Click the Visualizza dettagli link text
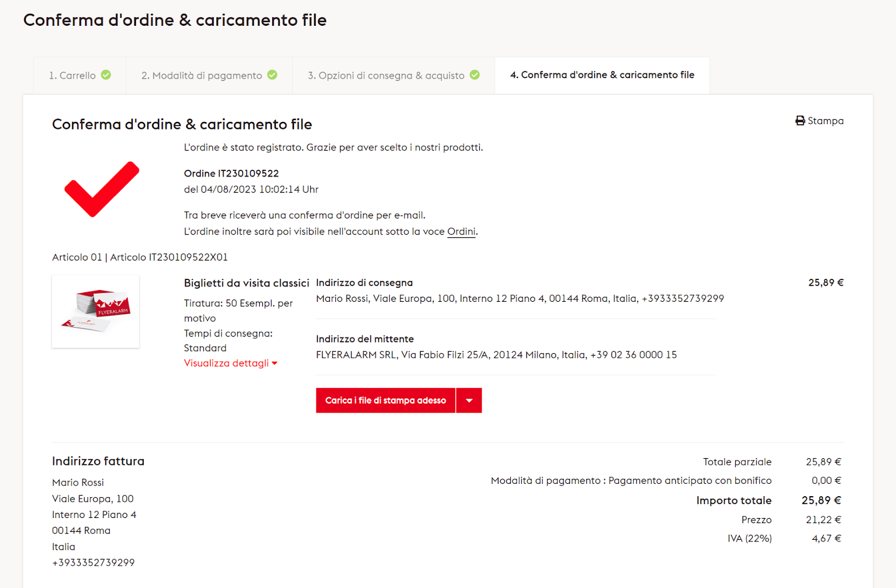This screenshot has width=896, height=588. point(226,363)
